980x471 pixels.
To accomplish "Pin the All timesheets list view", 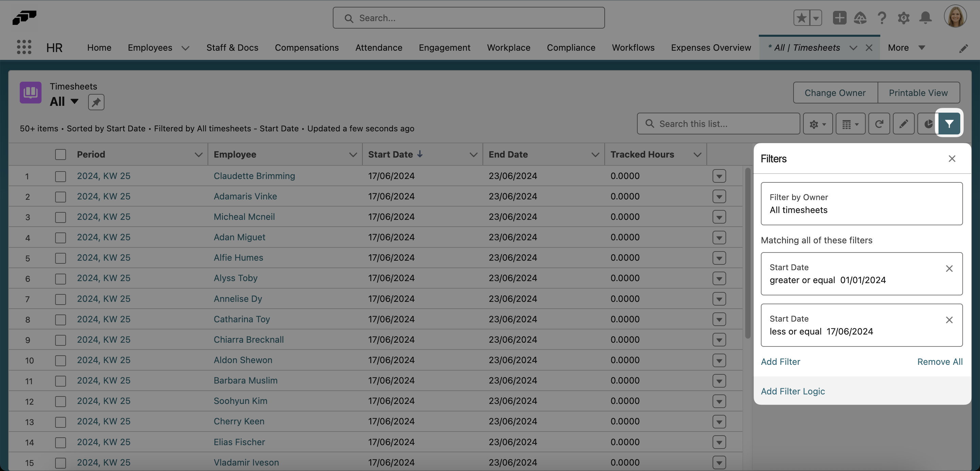I will click(x=96, y=102).
